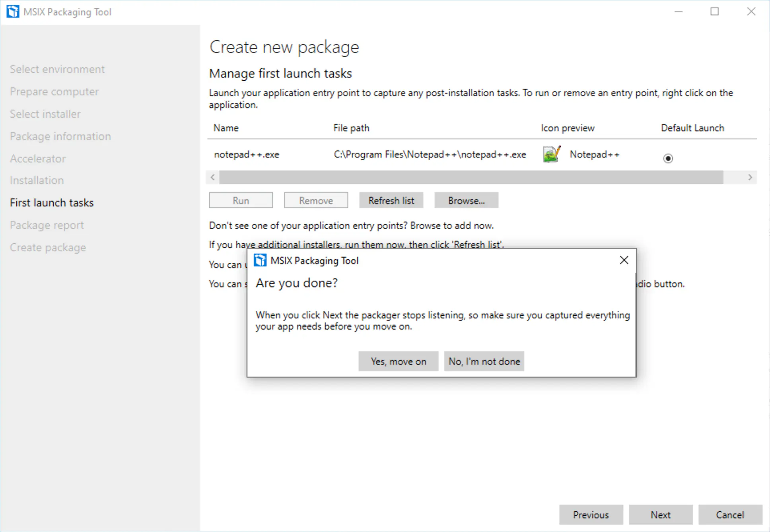This screenshot has height=532, width=770.
Task: Click 'No, I'm not done' in the dialog
Action: 484,361
